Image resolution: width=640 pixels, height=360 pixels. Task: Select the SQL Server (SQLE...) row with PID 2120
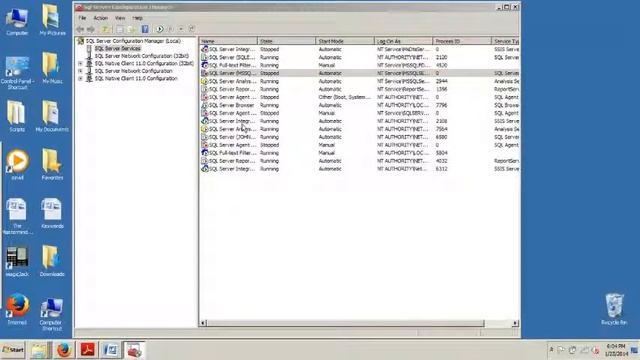click(359, 57)
